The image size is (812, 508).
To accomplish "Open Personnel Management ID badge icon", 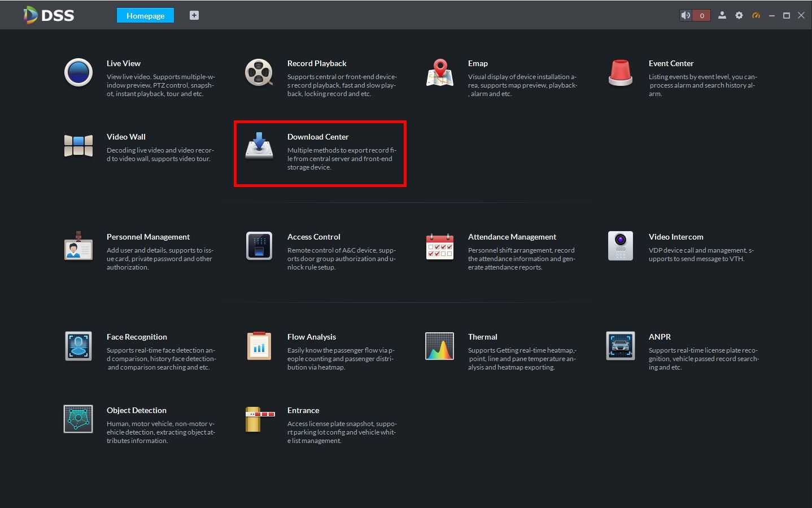I will point(78,246).
